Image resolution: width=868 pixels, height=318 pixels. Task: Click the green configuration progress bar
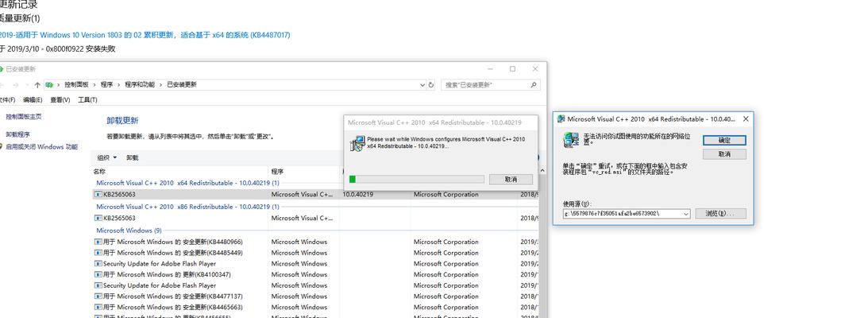coord(417,179)
